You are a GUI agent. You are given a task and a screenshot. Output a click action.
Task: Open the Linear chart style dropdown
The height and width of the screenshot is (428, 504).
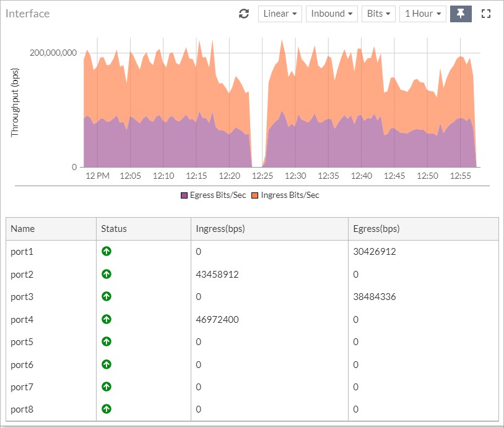279,13
